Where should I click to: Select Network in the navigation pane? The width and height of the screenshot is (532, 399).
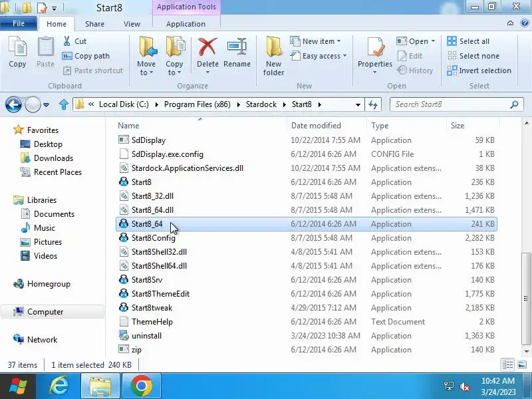click(x=36, y=339)
